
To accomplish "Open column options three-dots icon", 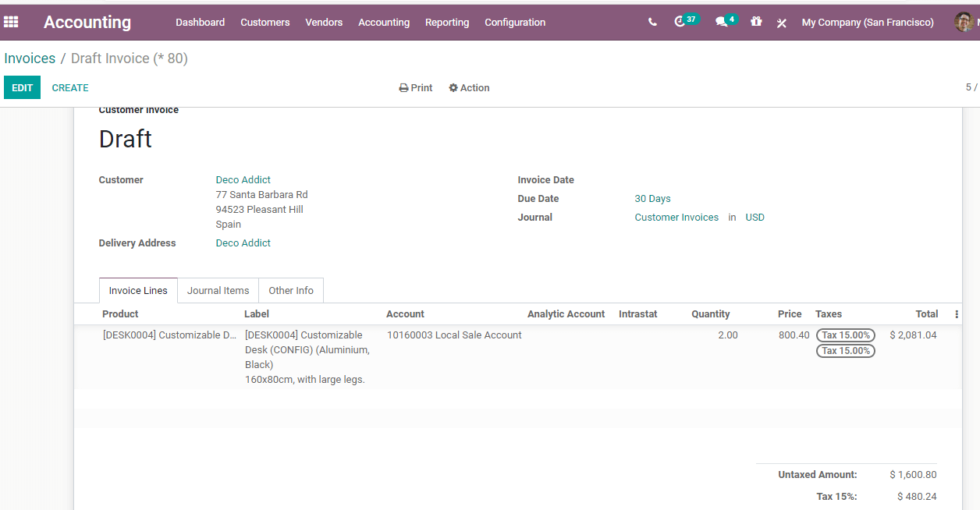I will pos(957,314).
